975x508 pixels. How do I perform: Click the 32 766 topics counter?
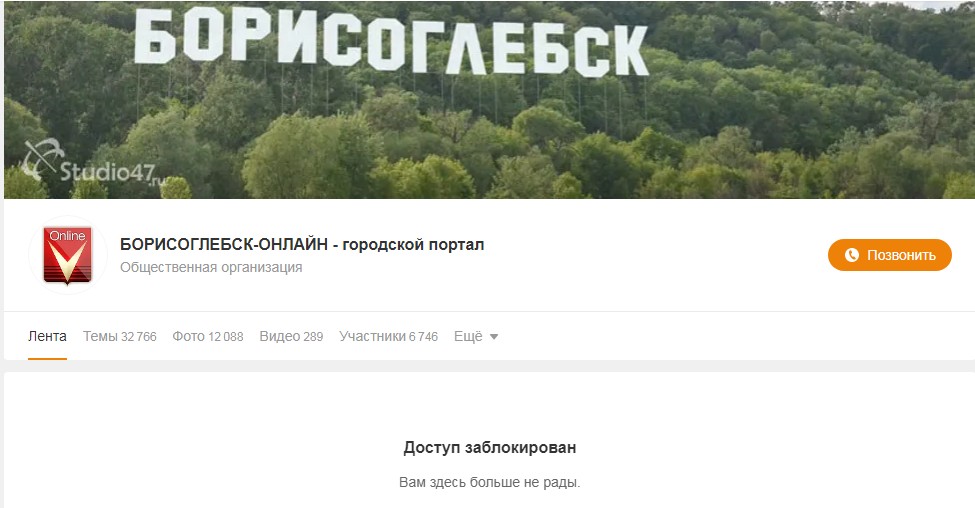pyautogui.click(x=139, y=337)
